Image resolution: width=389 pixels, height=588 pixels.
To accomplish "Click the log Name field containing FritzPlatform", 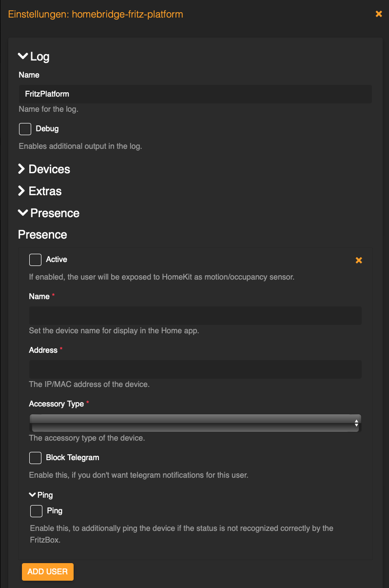I will tap(195, 94).
